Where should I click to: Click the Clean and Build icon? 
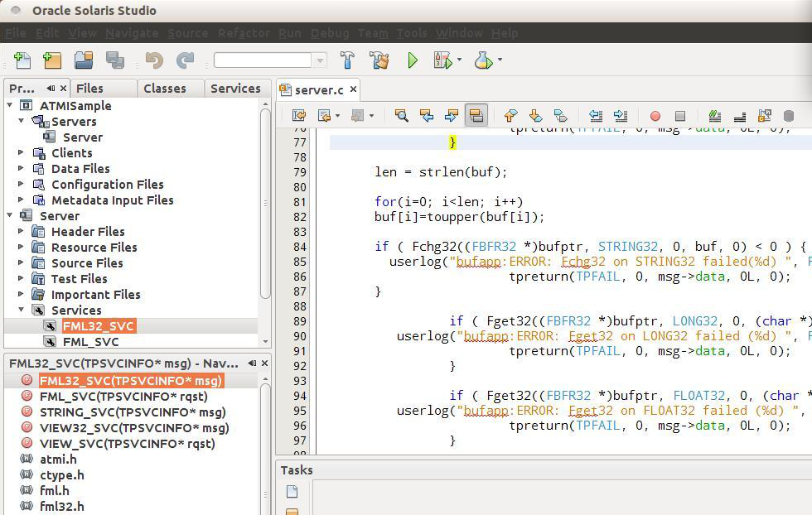379,60
